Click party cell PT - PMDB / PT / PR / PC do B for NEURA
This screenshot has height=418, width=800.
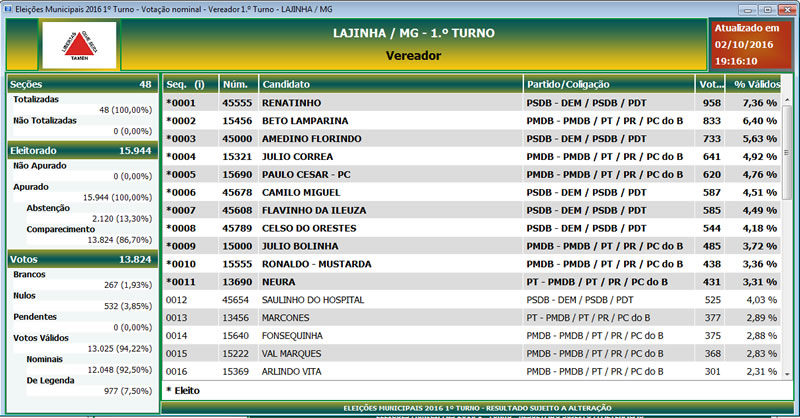tap(597, 281)
